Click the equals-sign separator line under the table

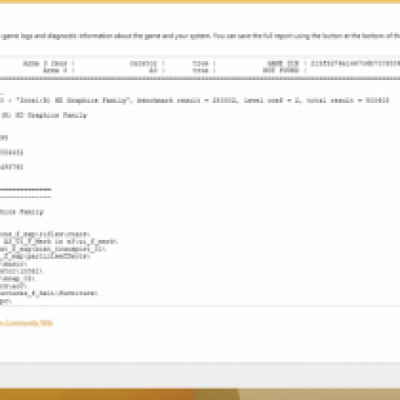tap(200, 79)
